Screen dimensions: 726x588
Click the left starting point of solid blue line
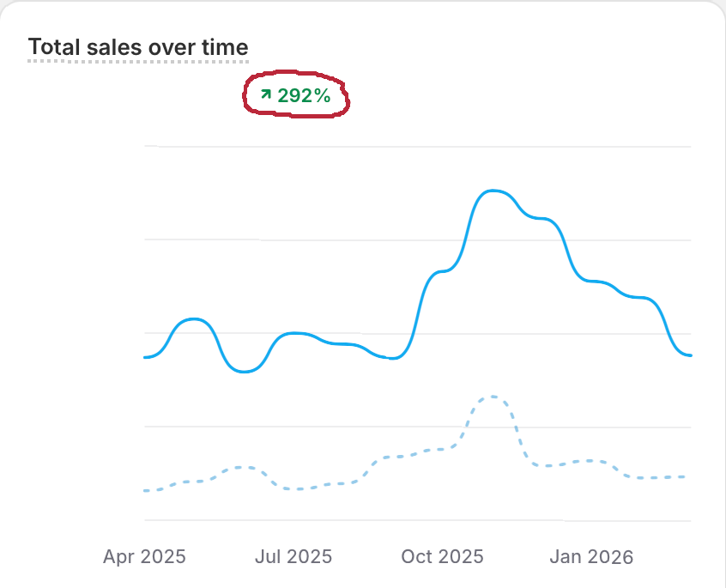click(x=145, y=357)
